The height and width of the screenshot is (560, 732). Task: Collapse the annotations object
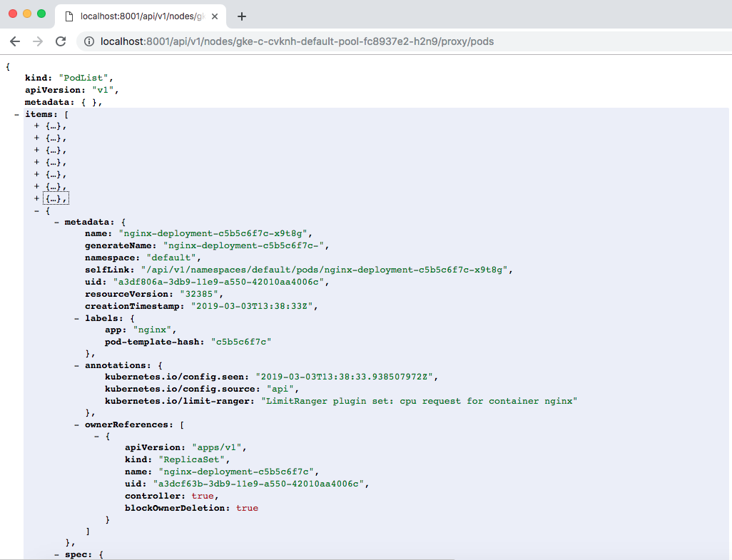tap(76, 365)
